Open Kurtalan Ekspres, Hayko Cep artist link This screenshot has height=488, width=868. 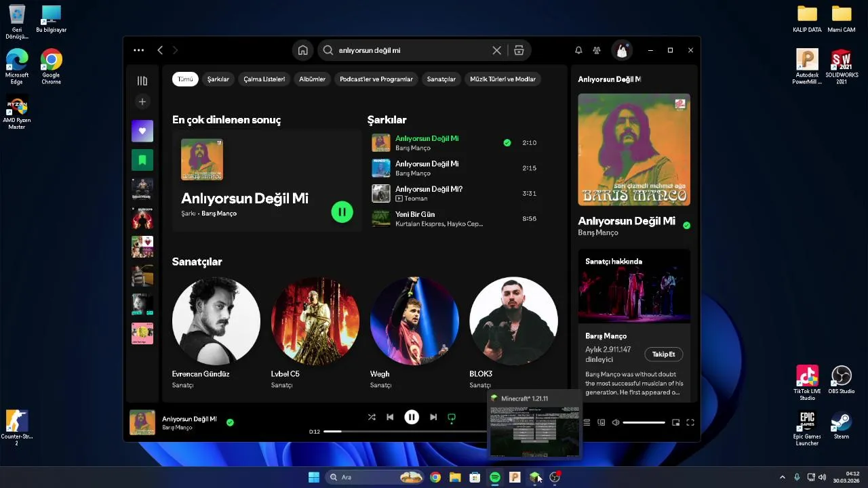click(x=439, y=224)
